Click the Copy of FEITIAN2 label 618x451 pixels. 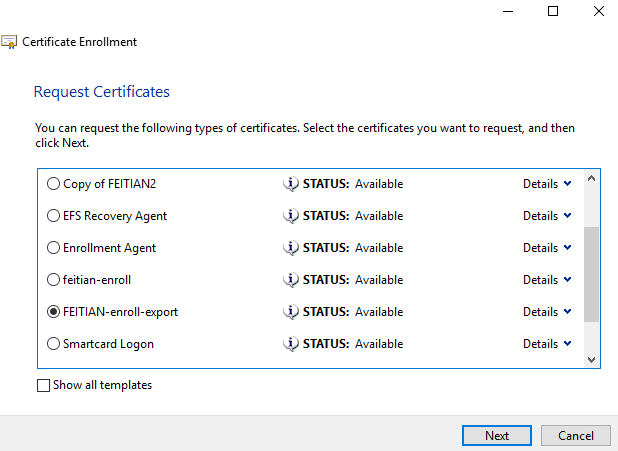pos(110,184)
